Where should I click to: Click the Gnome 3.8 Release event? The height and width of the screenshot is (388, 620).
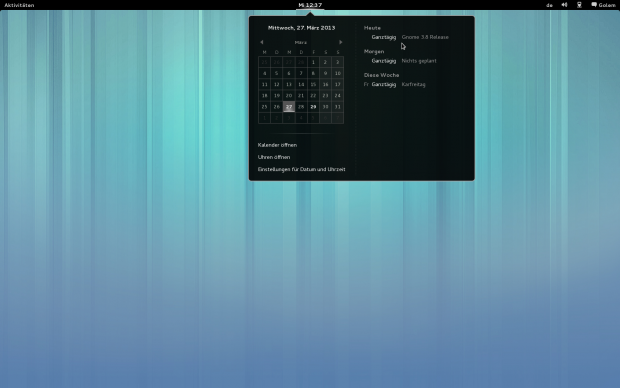(425, 37)
